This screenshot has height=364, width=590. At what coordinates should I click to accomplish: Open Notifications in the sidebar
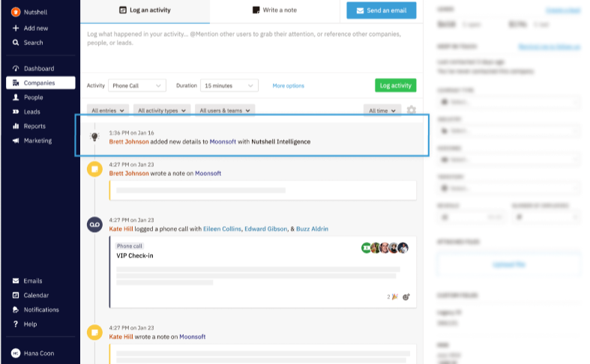coord(40,309)
